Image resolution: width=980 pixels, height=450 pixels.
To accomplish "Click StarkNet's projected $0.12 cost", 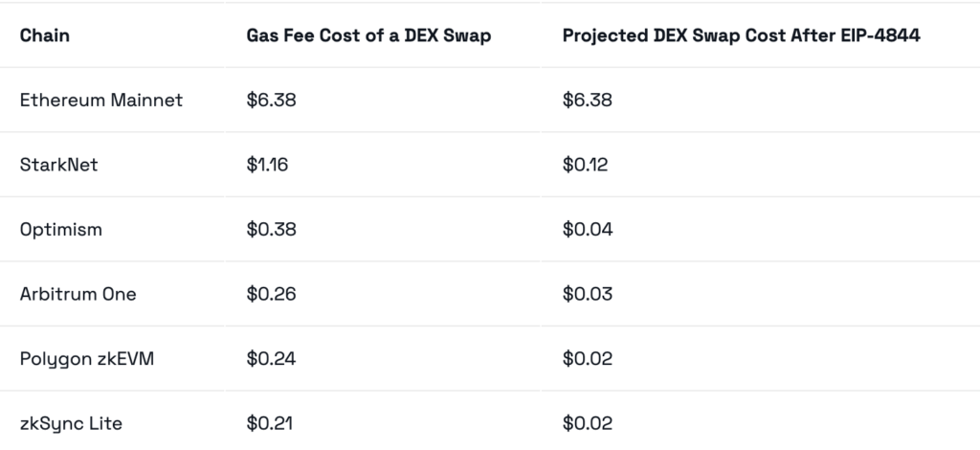I will pyautogui.click(x=586, y=165).
